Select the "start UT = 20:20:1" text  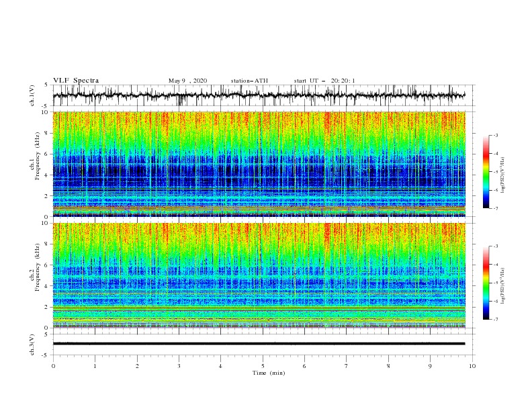[324, 81]
